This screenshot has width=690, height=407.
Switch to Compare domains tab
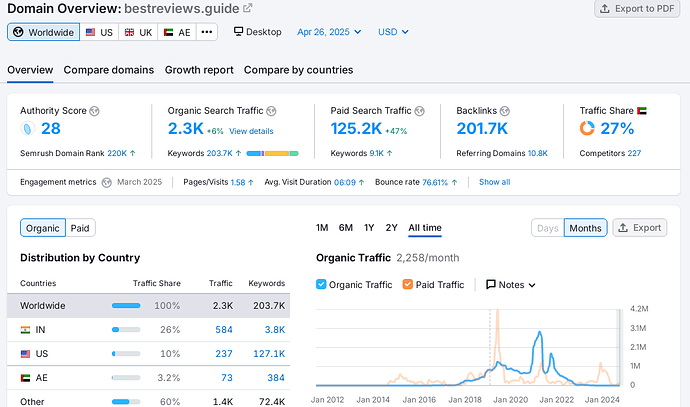click(109, 70)
